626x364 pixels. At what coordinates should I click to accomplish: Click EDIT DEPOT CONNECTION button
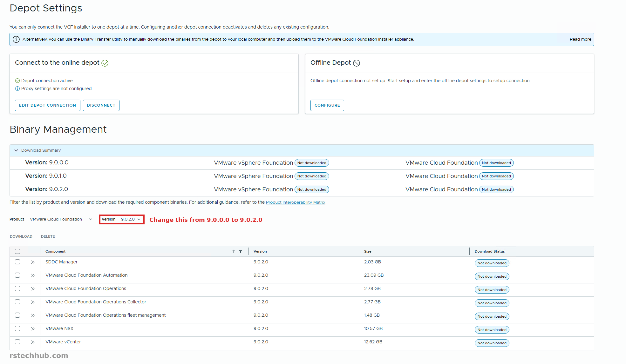(x=48, y=105)
